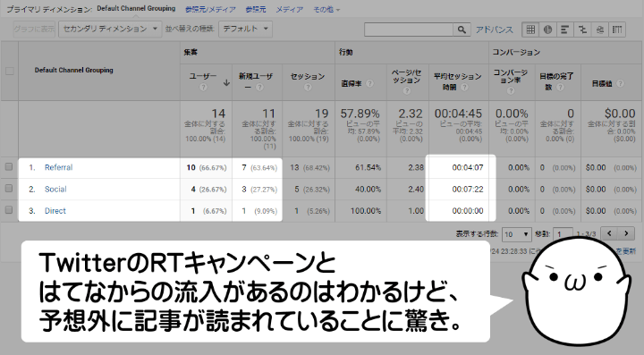Open rows-to-show dropdown showing 10

tap(516, 234)
